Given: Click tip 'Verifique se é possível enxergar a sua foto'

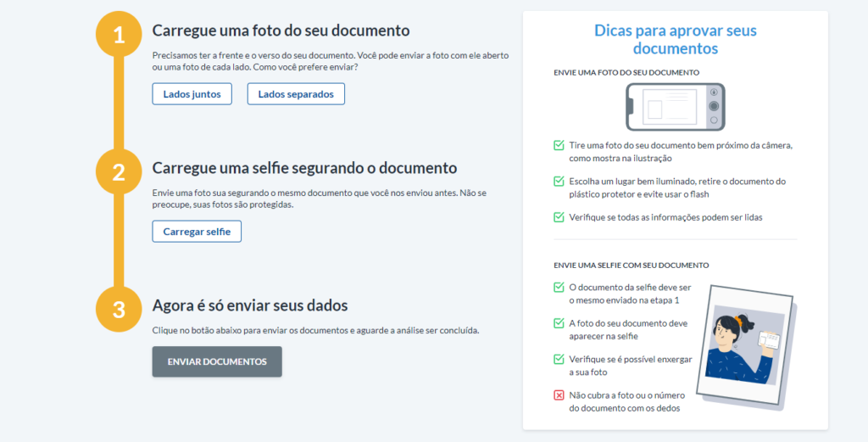Looking at the screenshot, I should [631, 366].
